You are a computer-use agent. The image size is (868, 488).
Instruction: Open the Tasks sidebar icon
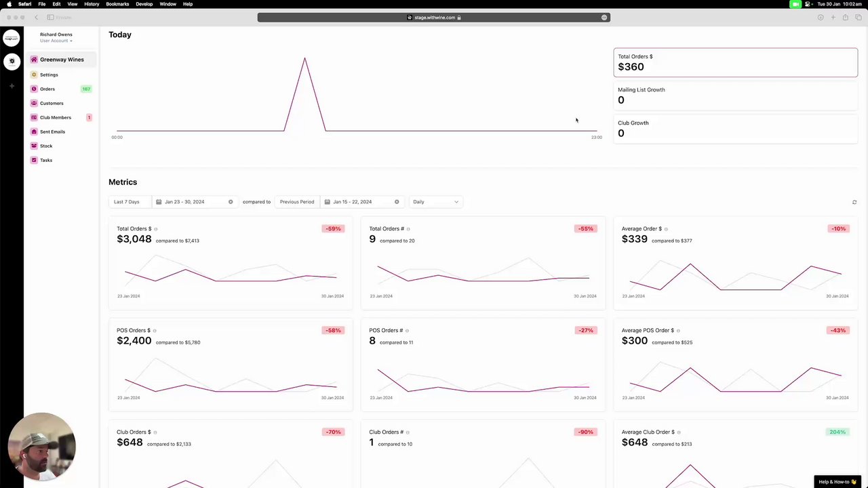34,160
